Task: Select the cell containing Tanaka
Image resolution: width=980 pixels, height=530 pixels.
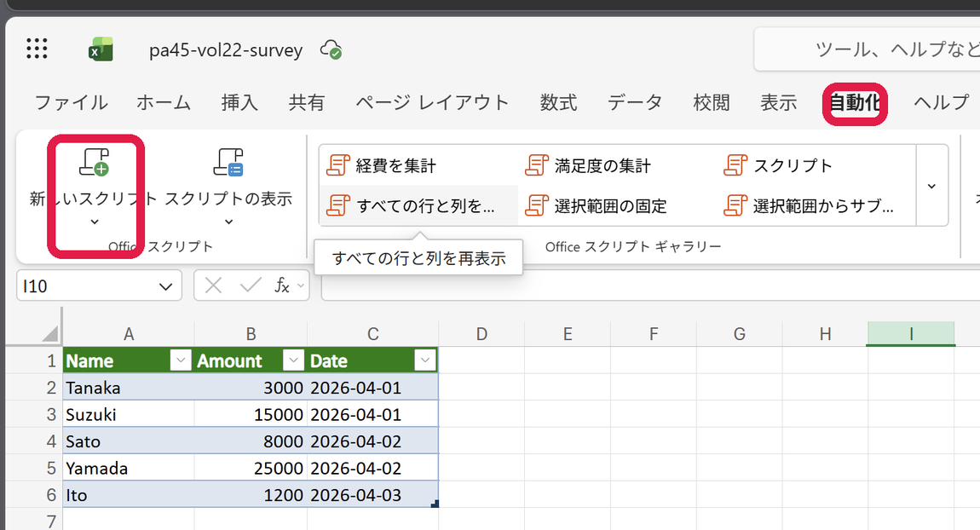Action: pos(128,388)
